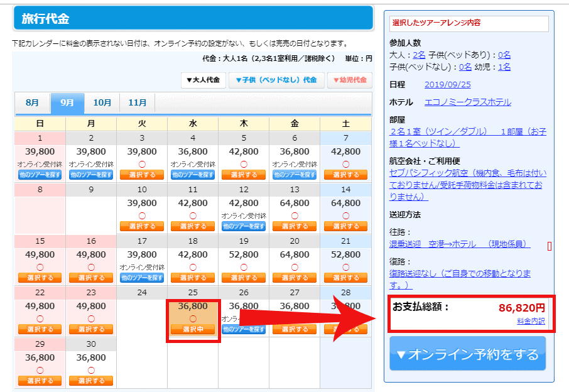Click the availability circle for September 10
The height and width of the screenshot is (392, 569).
pyautogui.click(x=141, y=215)
